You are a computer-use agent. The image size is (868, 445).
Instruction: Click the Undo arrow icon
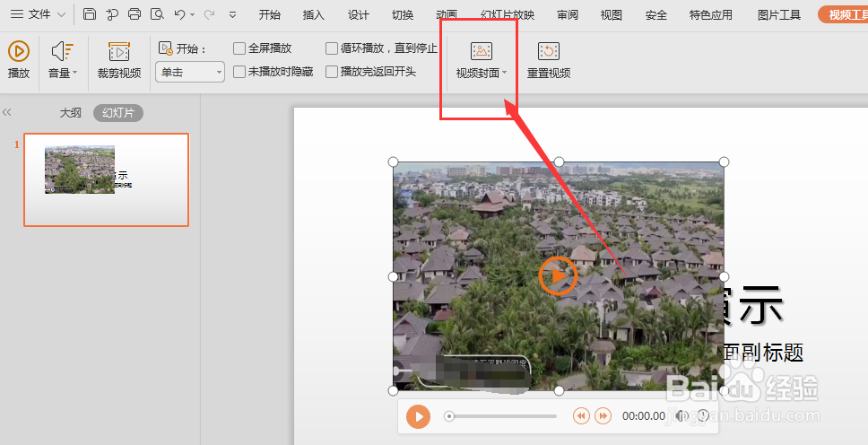click(179, 14)
